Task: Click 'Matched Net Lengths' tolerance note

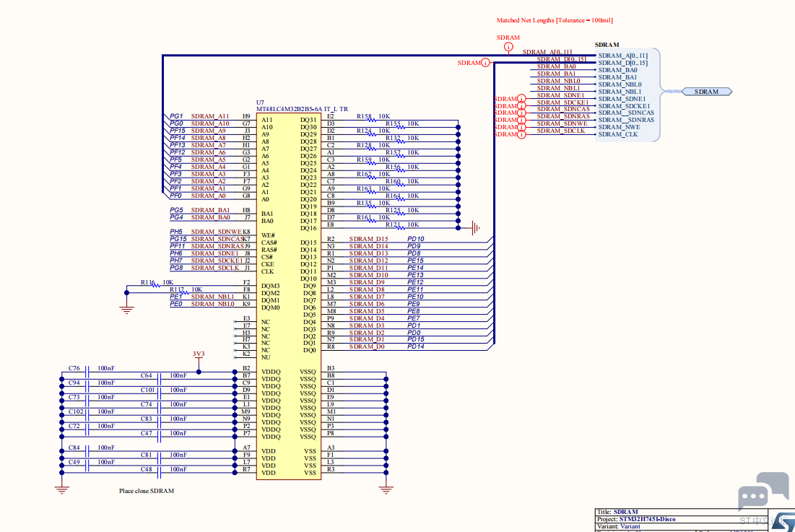Action: [555, 20]
